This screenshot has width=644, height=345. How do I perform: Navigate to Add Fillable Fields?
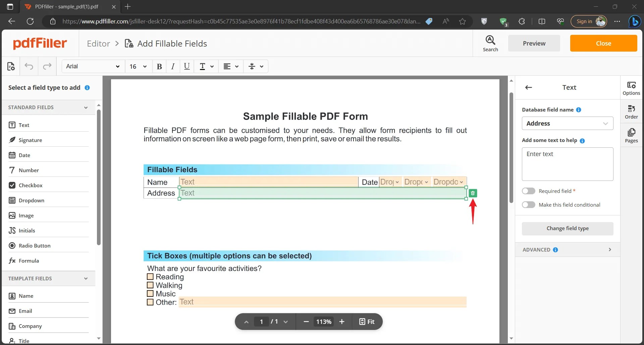pos(171,43)
